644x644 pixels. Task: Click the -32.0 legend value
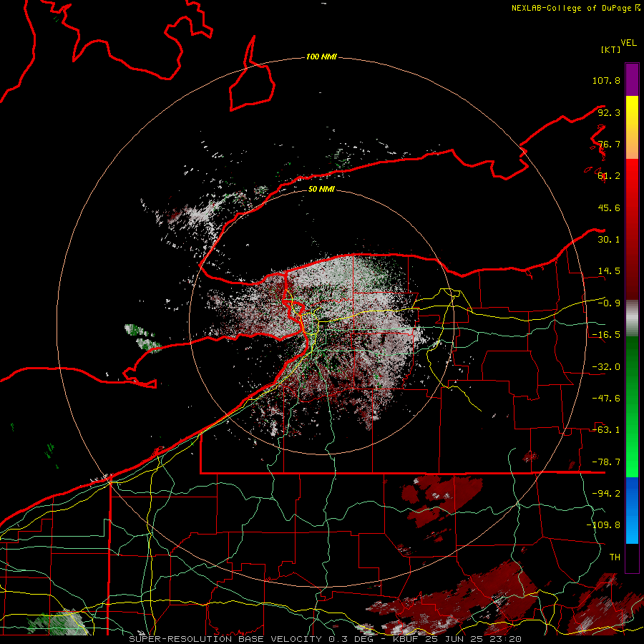click(x=606, y=367)
